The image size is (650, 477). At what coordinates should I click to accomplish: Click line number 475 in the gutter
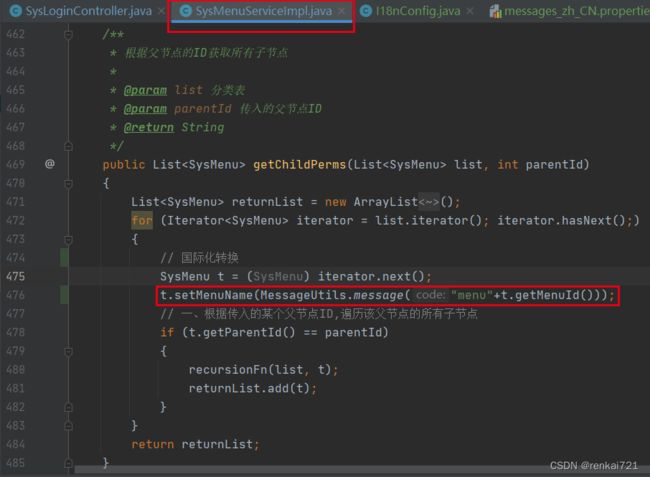(x=15, y=276)
